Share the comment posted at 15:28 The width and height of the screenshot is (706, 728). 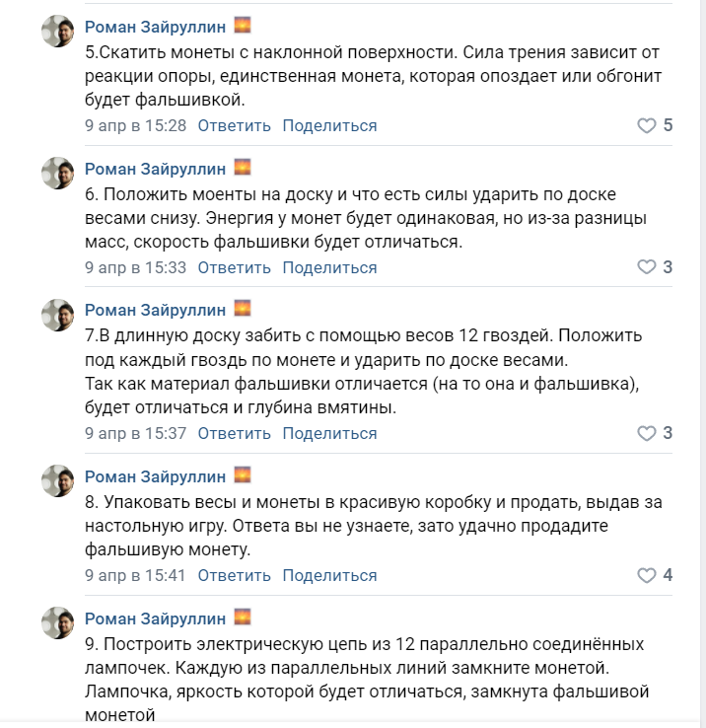(x=329, y=126)
